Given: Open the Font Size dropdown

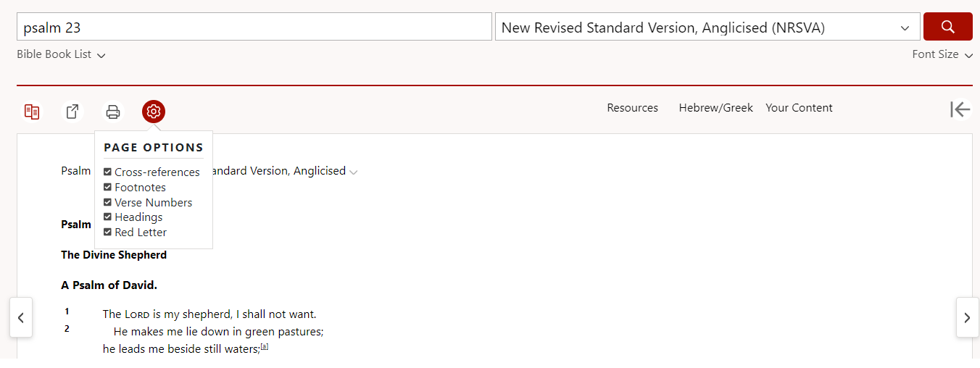Looking at the screenshot, I should click(942, 54).
